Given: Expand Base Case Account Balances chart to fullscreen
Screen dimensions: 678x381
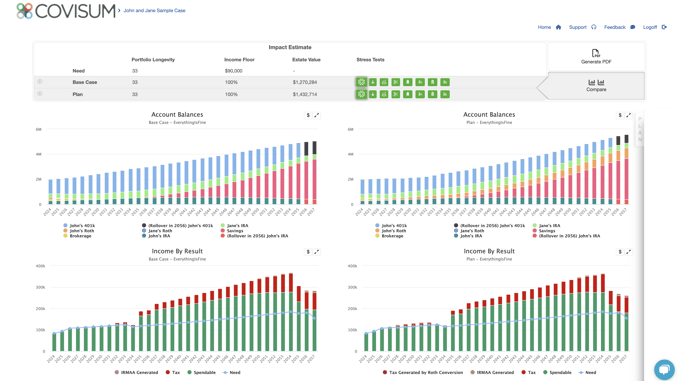Looking at the screenshot, I should [317, 115].
